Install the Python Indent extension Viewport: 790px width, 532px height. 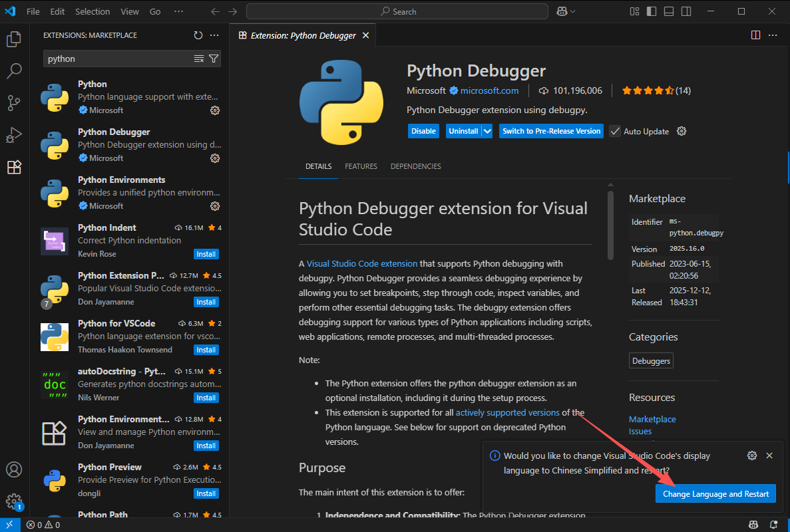tap(206, 254)
